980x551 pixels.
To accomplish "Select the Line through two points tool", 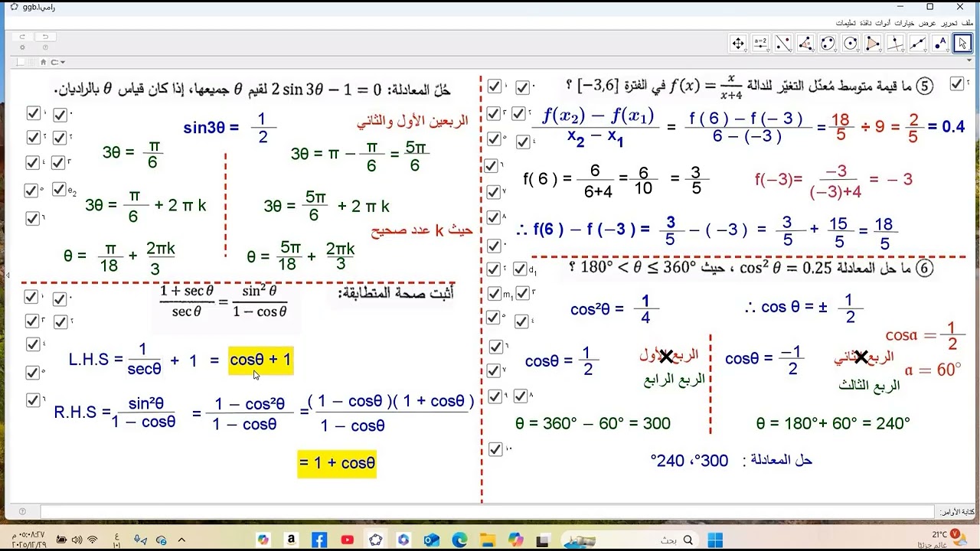I will tap(917, 44).
